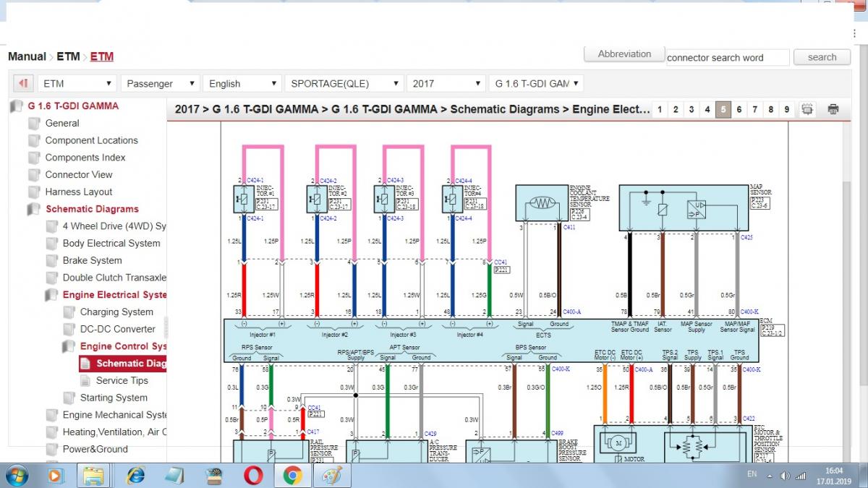
Task: Open Engine Mechanical System tree item
Action: pos(114,415)
